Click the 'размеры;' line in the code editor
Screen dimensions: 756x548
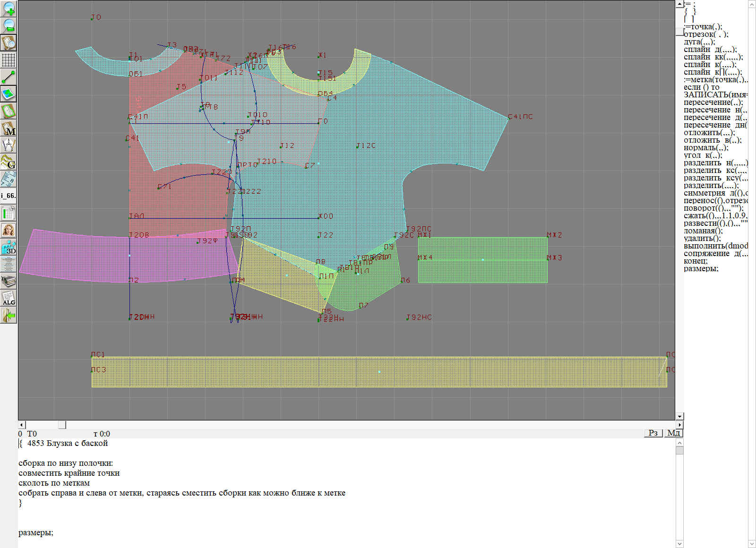[36, 533]
